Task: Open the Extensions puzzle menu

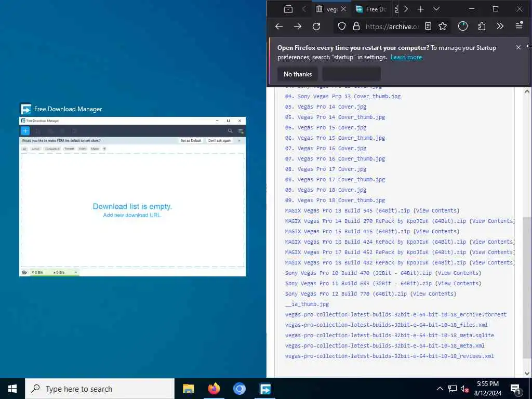Action: 482,26
